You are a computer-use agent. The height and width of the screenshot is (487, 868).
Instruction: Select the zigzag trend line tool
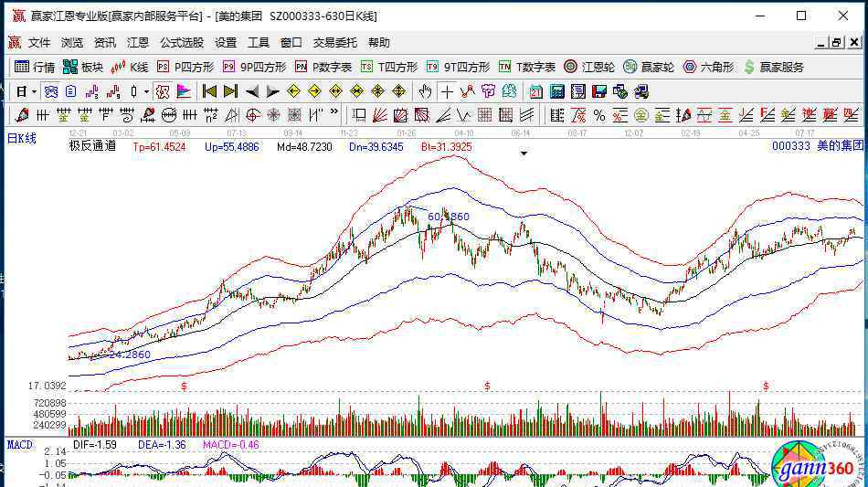coord(467,91)
